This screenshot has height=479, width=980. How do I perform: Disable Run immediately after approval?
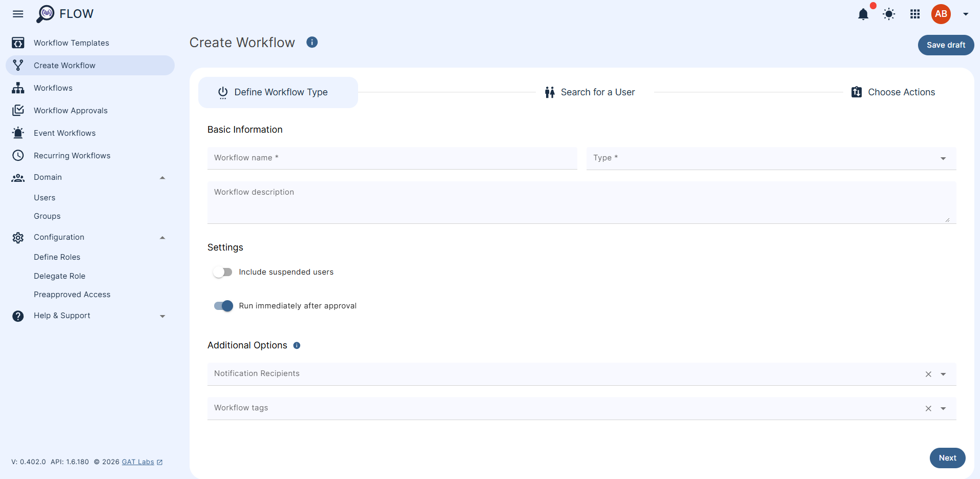223,305
